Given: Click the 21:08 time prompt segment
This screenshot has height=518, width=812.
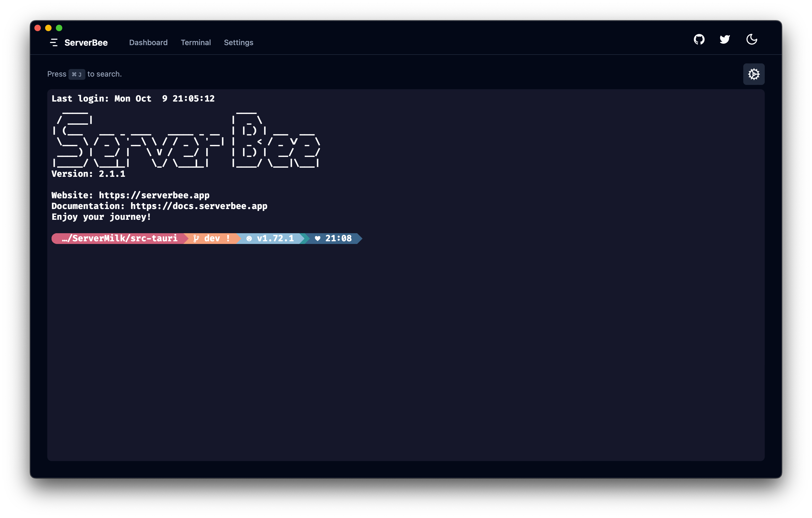Looking at the screenshot, I should (334, 238).
